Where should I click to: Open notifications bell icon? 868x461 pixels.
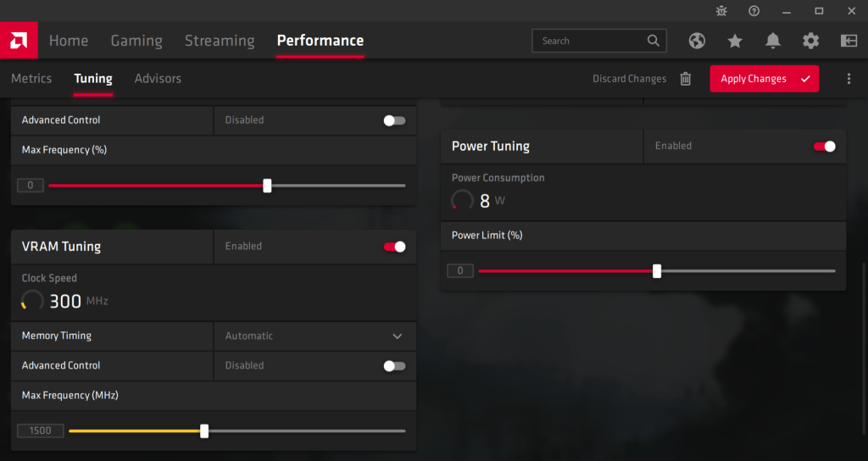click(773, 41)
